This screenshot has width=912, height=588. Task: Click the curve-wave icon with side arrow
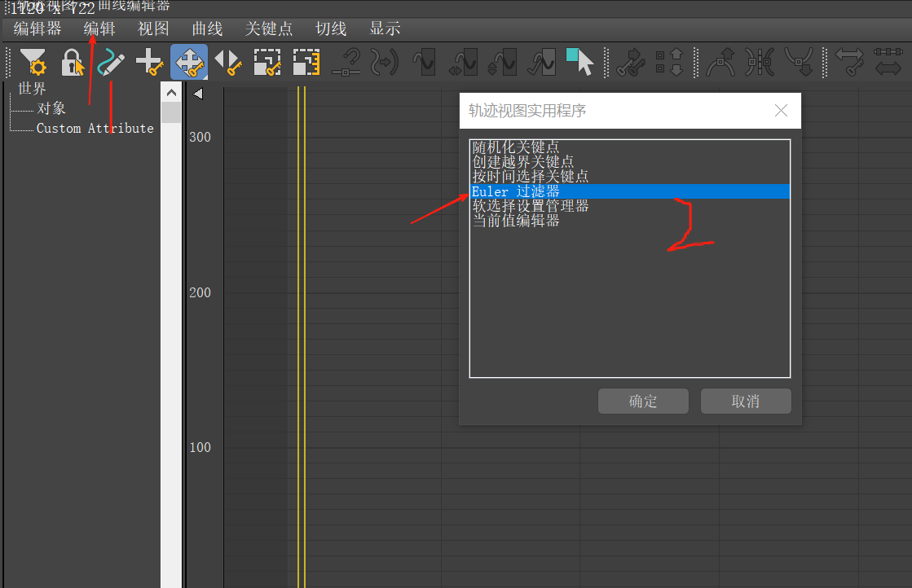[x=463, y=62]
